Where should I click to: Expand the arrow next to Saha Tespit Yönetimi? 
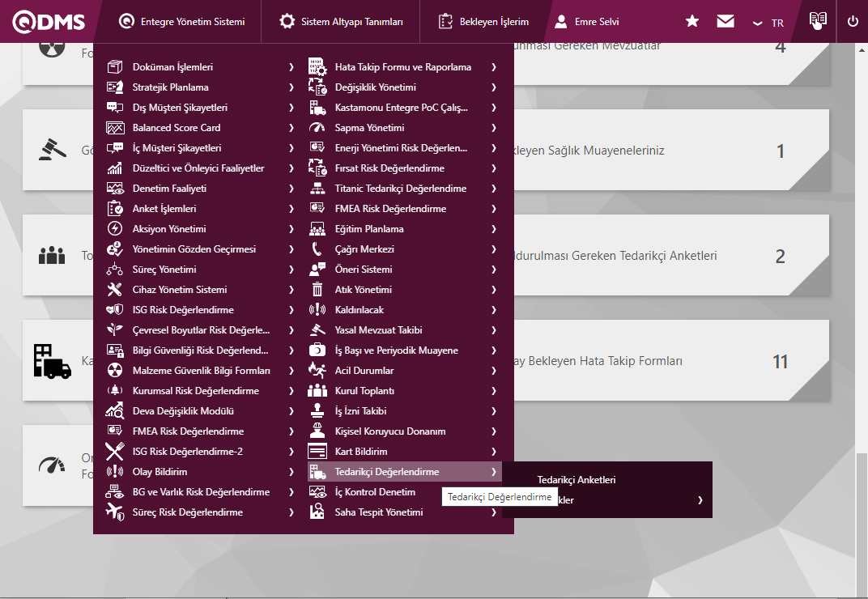pyautogui.click(x=493, y=512)
